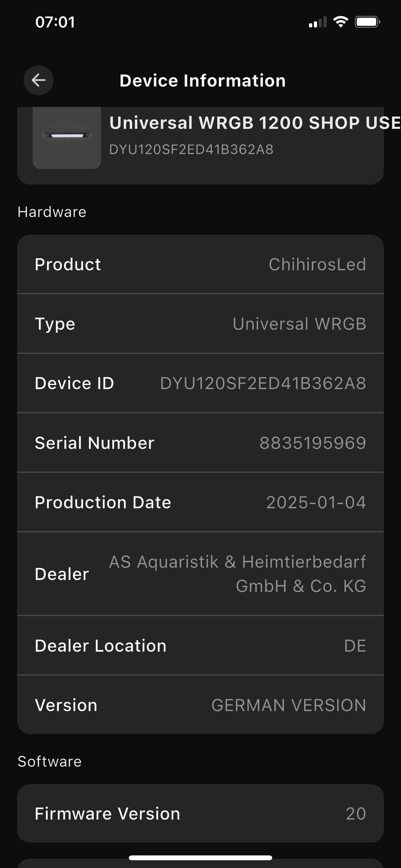Tap the cellular signal bars icon
This screenshot has width=401, height=868.
tap(318, 22)
